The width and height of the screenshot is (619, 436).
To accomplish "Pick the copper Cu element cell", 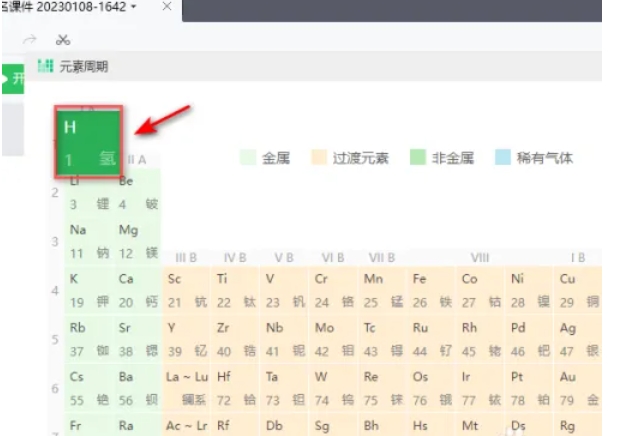I will pyautogui.click(x=579, y=290).
